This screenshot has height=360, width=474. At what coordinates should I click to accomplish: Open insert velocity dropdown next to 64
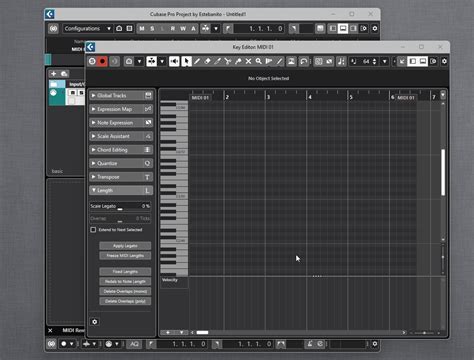[385, 61]
